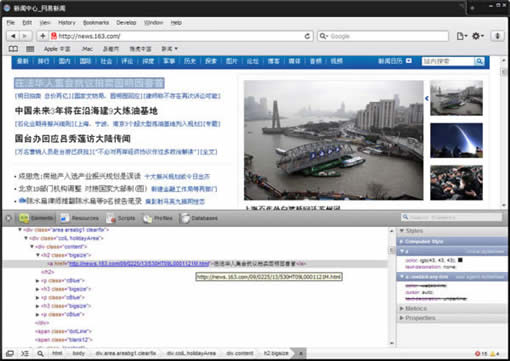Open the Window menu

click(153, 23)
